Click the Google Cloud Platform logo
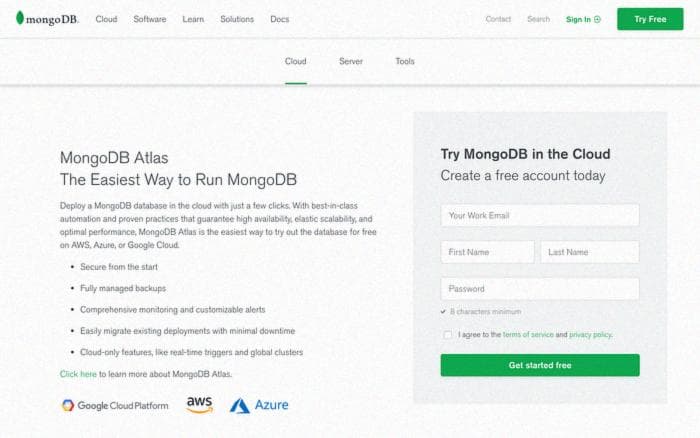 (x=113, y=405)
